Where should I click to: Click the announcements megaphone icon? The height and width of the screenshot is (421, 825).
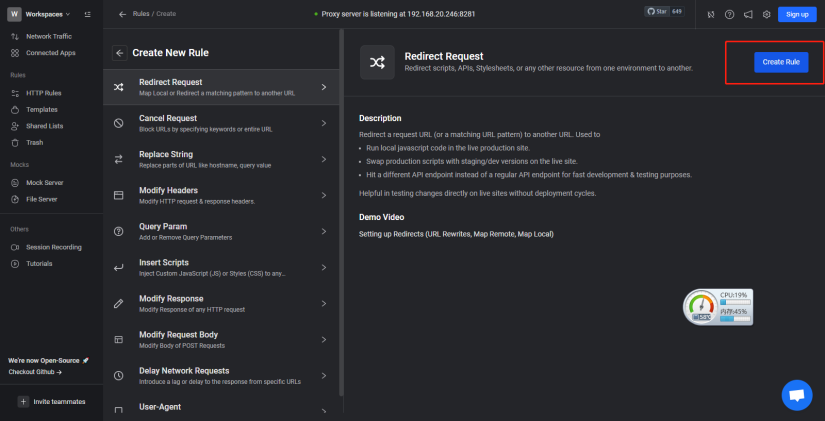(x=748, y=15)
